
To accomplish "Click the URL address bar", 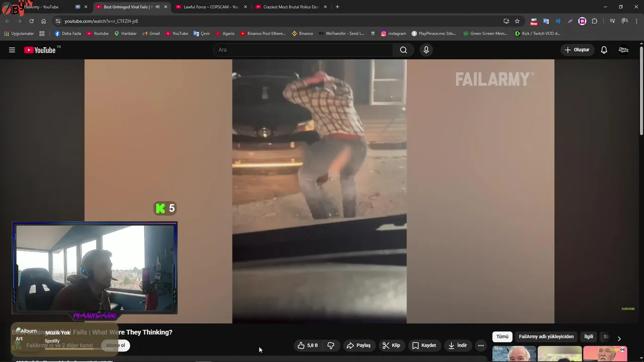I will click(282, 21).
